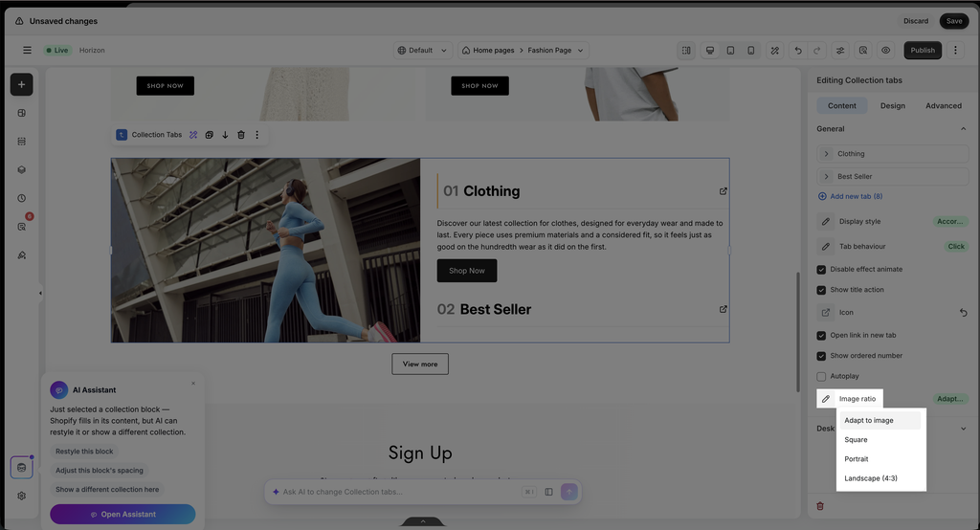Enable the Autoplay checkbox
This screenshot has width=980, height=530.
click(x=821, y=376)
